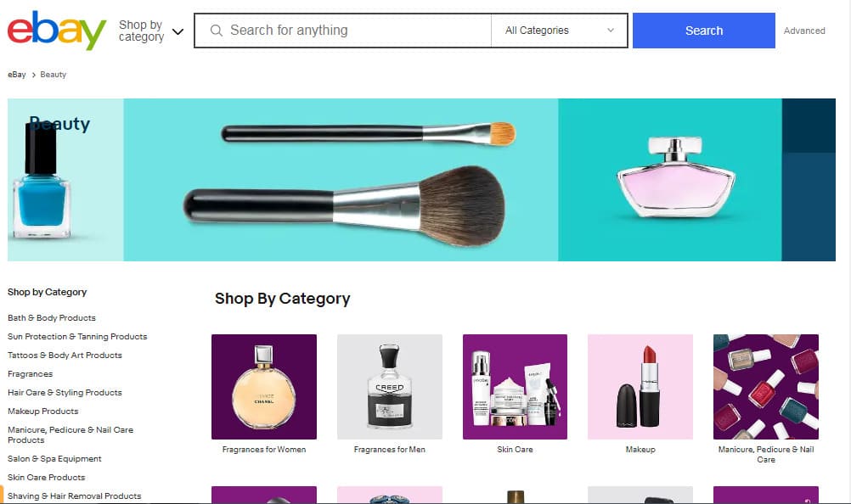
Task: Choose Hair Care & Styling Products
Action: click(65, 392)
